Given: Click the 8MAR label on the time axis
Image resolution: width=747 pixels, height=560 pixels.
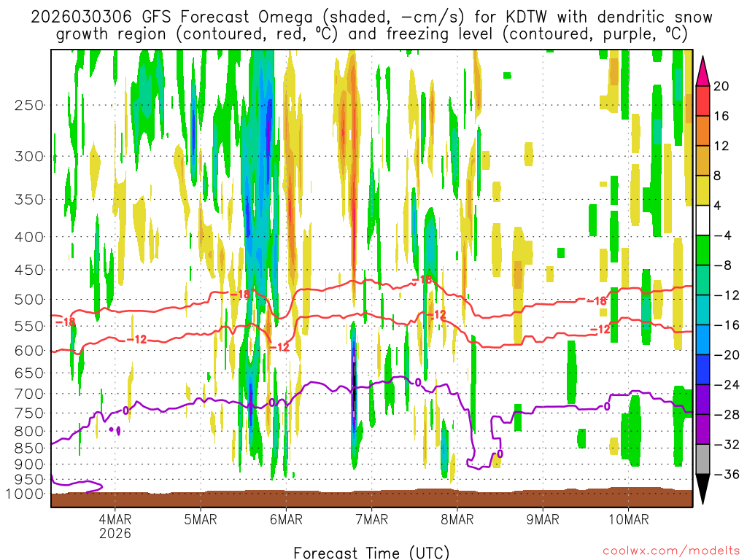Looking at the screenshot, I should click(x=457, y=519).
